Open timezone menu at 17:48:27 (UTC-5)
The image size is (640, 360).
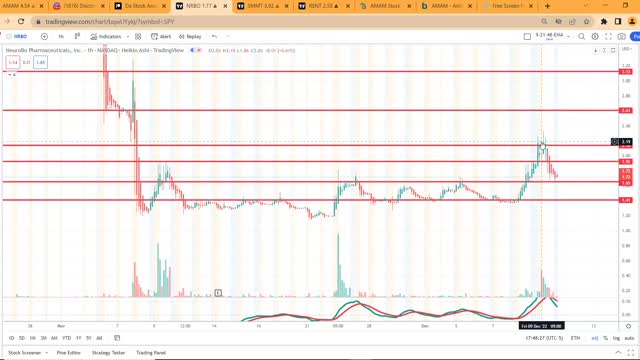tap(544, 338)
